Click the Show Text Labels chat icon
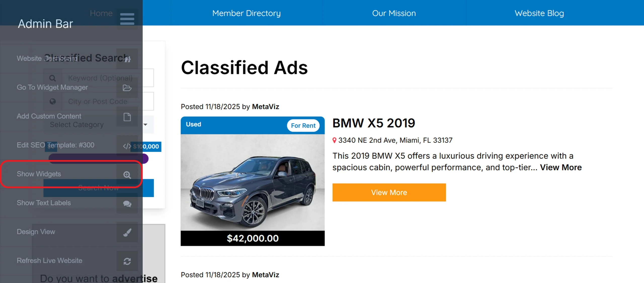Screen dimensions: 644x283 [x=127, y=204]
